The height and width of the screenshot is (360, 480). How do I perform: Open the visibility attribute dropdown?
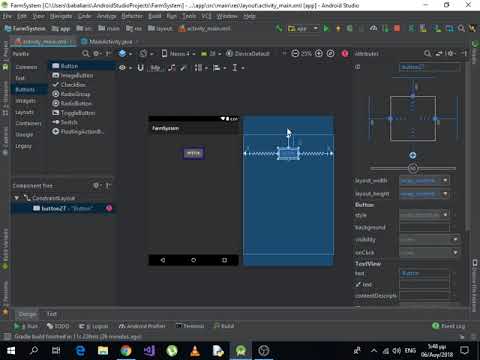click(x=455, y=239)
